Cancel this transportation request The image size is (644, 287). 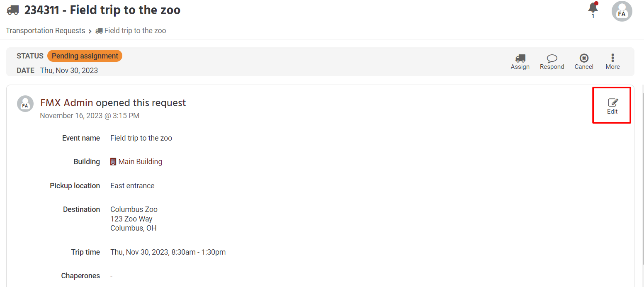click(x=584, y=58)
